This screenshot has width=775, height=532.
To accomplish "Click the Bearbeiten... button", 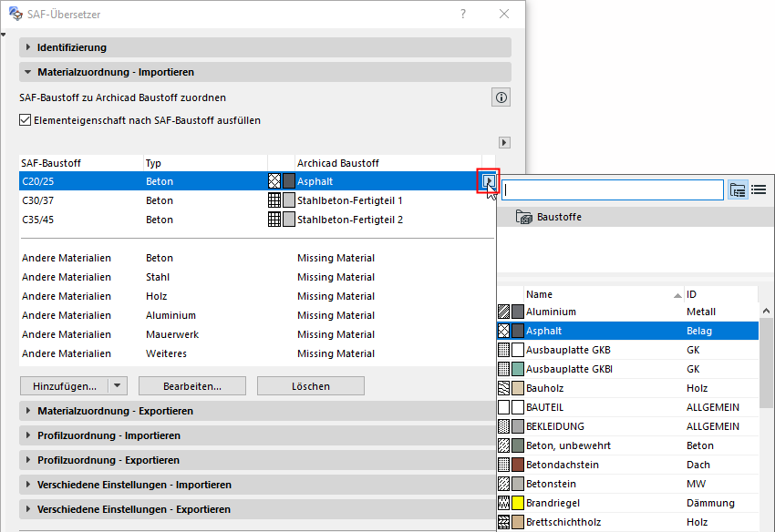I will point(192,385).
